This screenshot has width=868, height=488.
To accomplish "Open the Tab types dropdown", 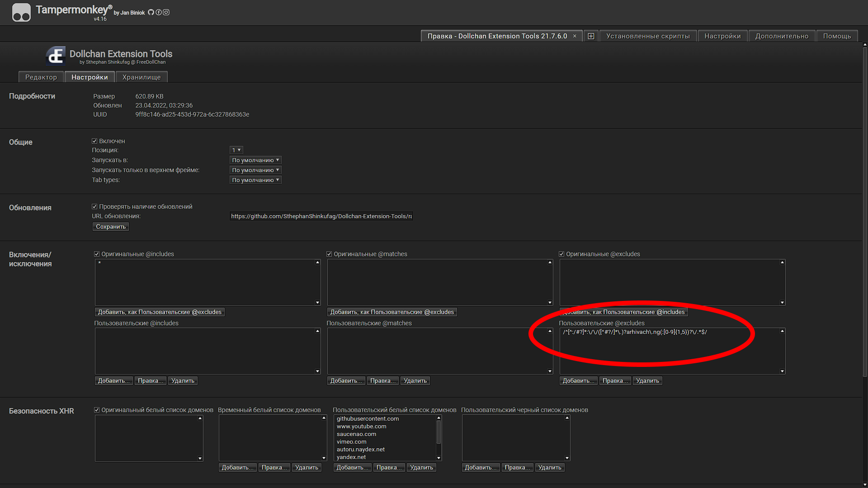I will click(255, 180).
